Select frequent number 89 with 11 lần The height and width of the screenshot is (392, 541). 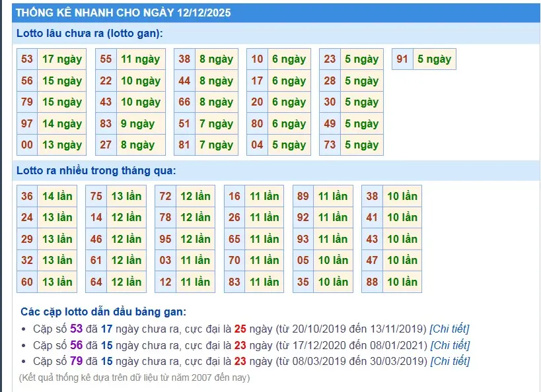point(326,196)
